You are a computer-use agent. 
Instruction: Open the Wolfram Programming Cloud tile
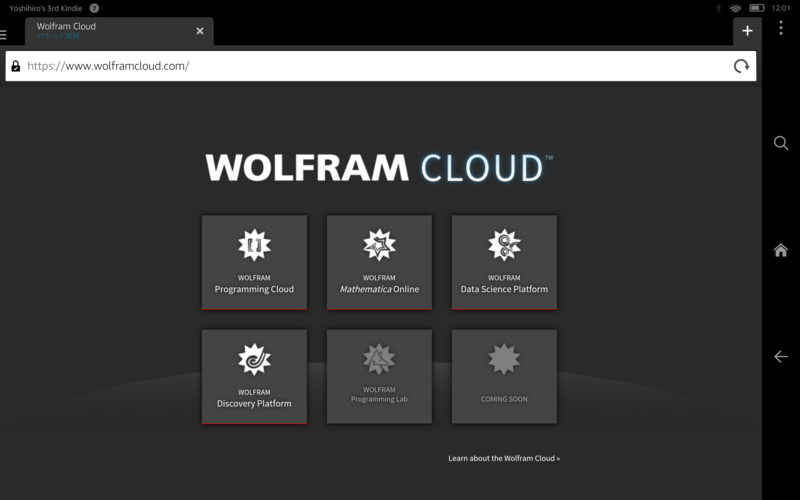[254, 262]
